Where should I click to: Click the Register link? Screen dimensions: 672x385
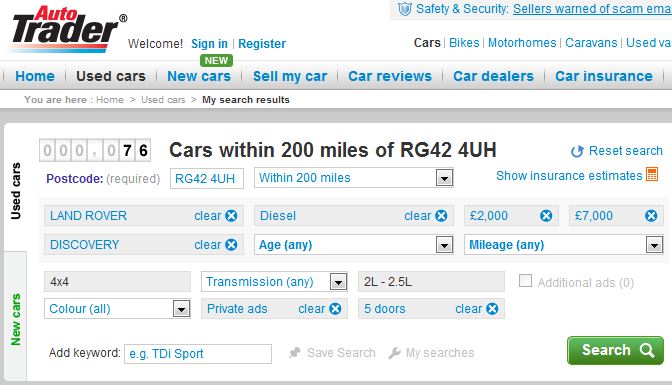coord(262,44)
